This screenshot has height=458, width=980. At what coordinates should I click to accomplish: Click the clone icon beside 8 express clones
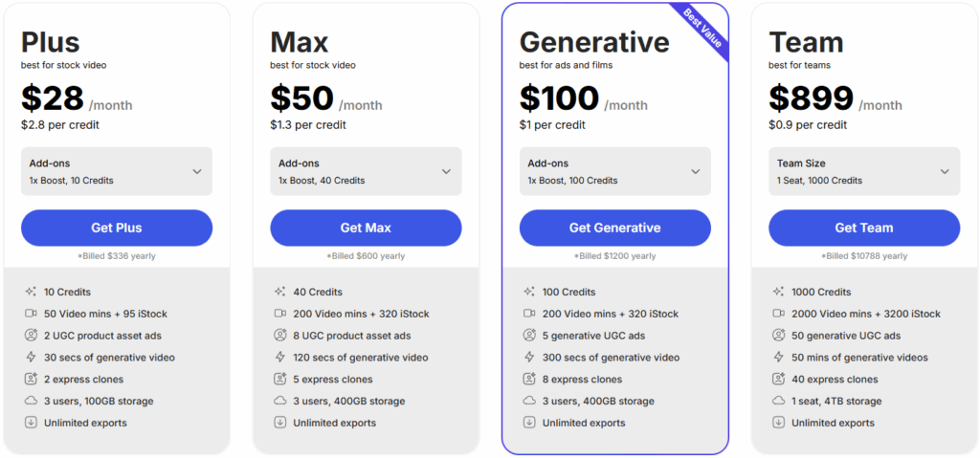[529, 380]
